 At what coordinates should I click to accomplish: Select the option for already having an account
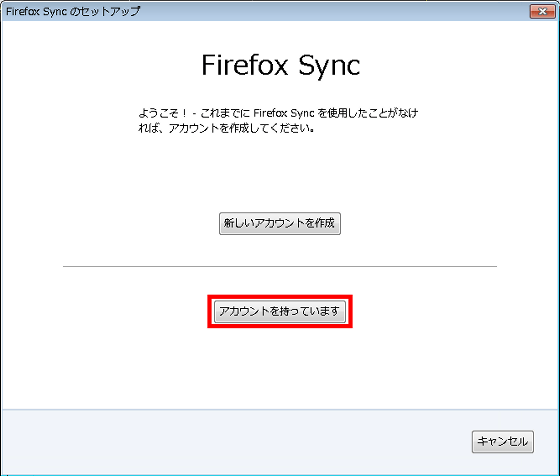pyautogui.click(x=280, y=311)
